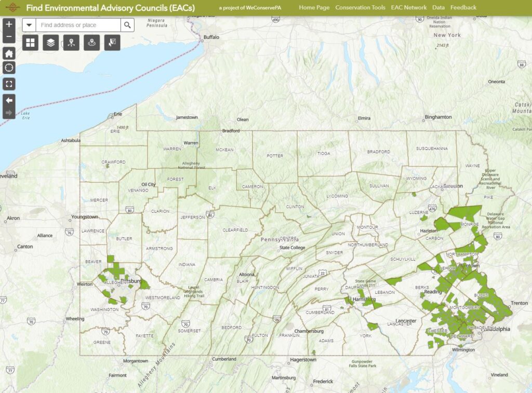Open the Near Me location tool
Viewport: 532px width, 393px height.
click(92, 43)
